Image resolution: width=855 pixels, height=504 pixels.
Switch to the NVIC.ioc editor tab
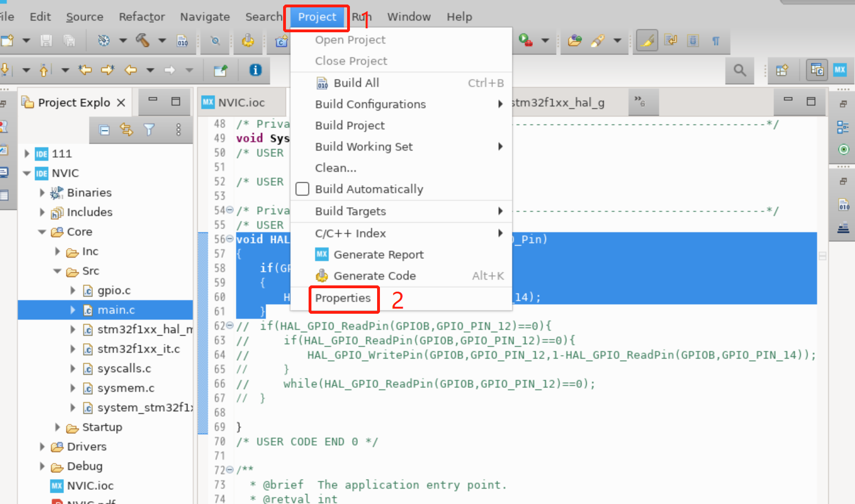[x=242, y=102]
